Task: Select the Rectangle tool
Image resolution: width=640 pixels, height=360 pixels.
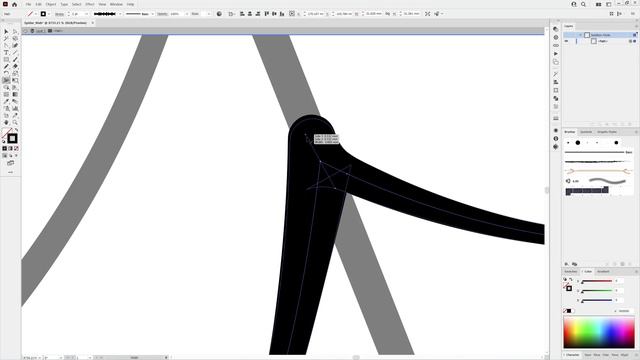Action: coord(6,60)
